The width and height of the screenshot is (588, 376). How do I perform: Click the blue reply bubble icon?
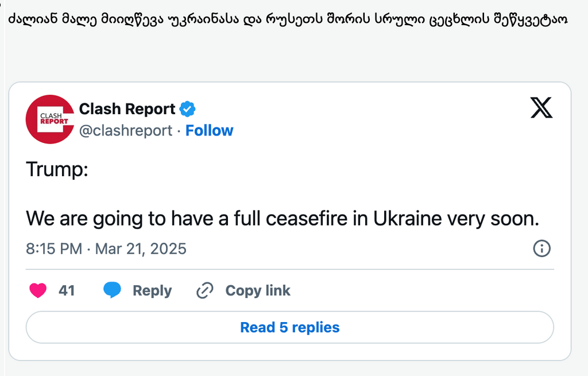click(113, 290)
